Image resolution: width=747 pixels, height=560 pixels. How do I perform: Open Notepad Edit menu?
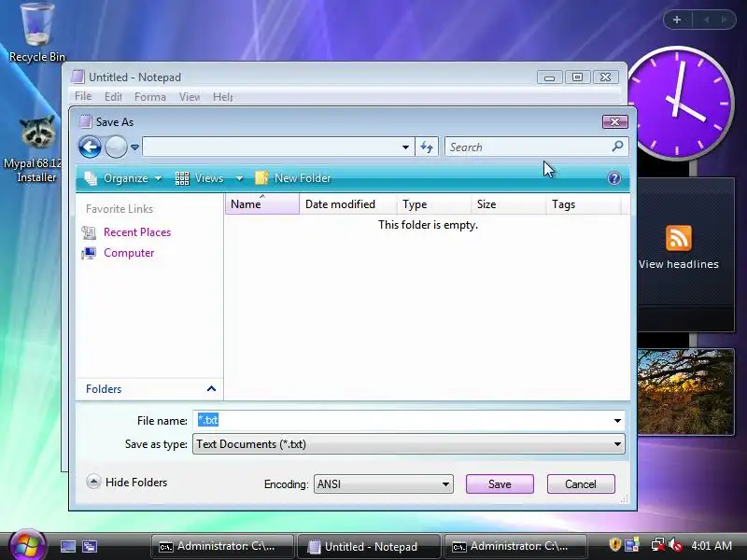pyautogui.click(x=113, y=97)
